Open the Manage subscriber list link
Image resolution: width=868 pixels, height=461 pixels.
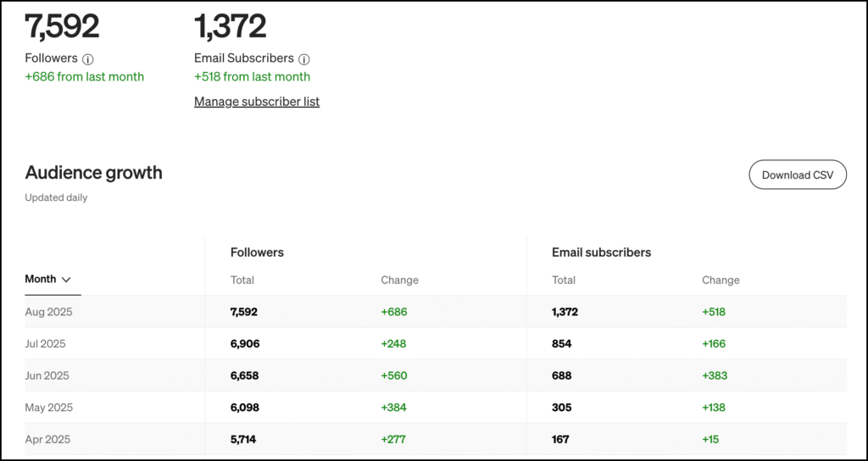click(257, 102)
